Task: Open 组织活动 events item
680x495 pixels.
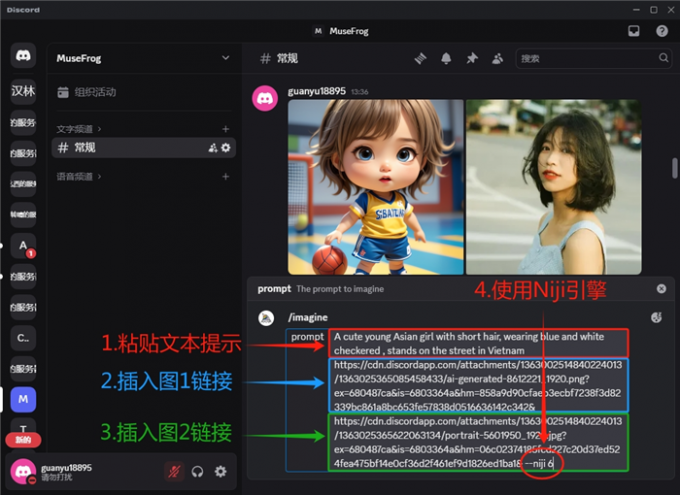Action: click(x=87, y=92)
